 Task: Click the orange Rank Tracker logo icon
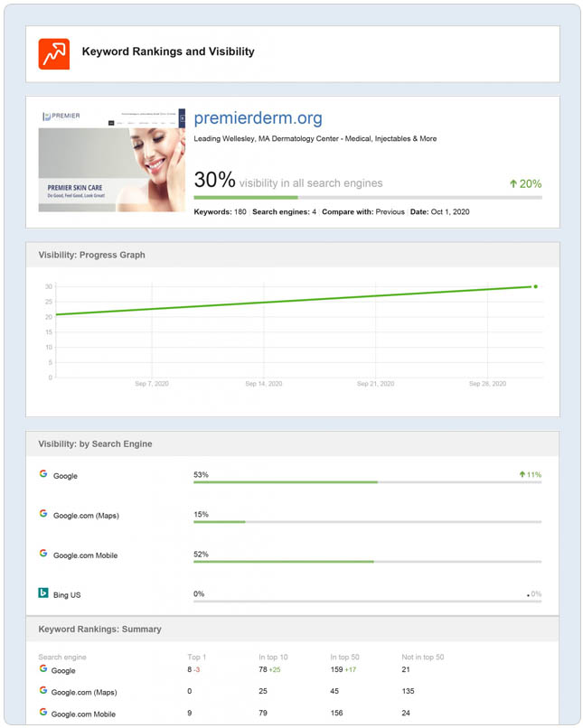(x=53, y=54)
